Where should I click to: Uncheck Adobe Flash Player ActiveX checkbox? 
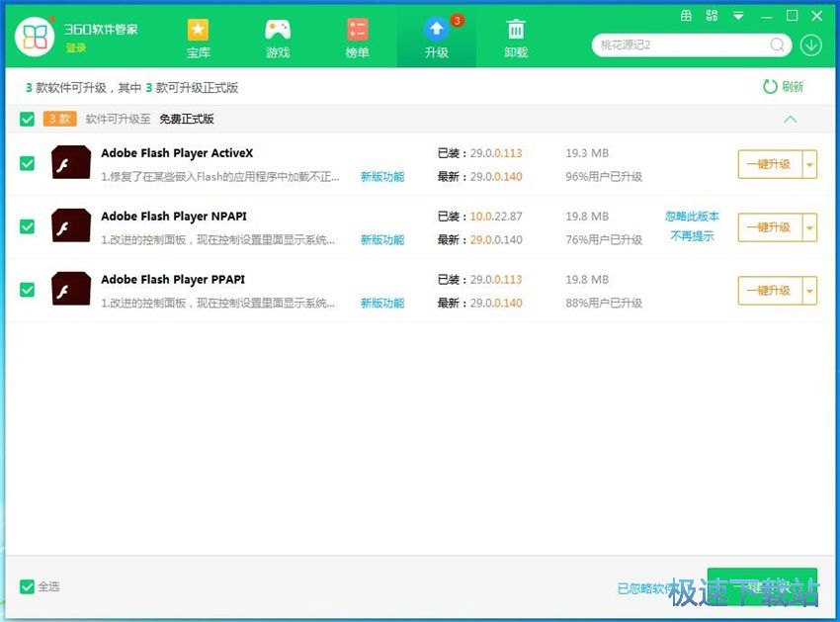(27, 163)
